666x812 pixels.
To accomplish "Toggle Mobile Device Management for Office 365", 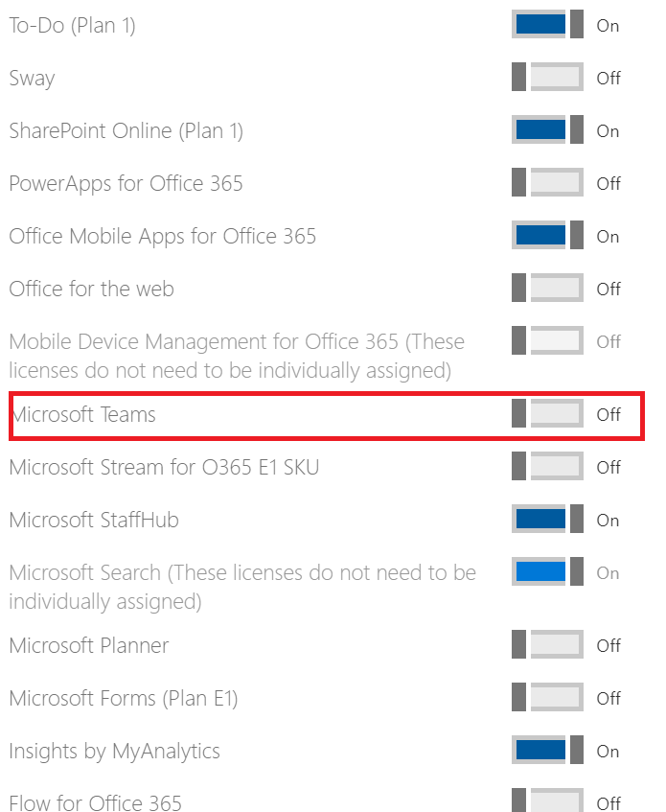I will (x=547, y=340).
